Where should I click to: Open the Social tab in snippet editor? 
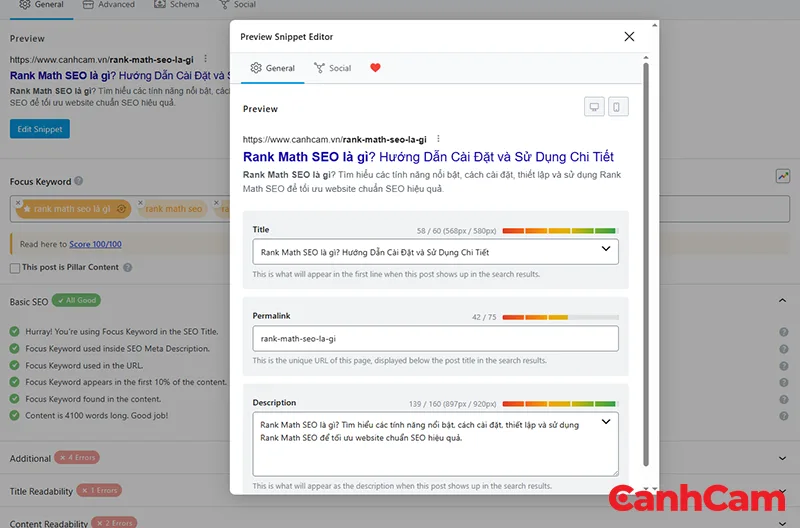click(333, 68)
